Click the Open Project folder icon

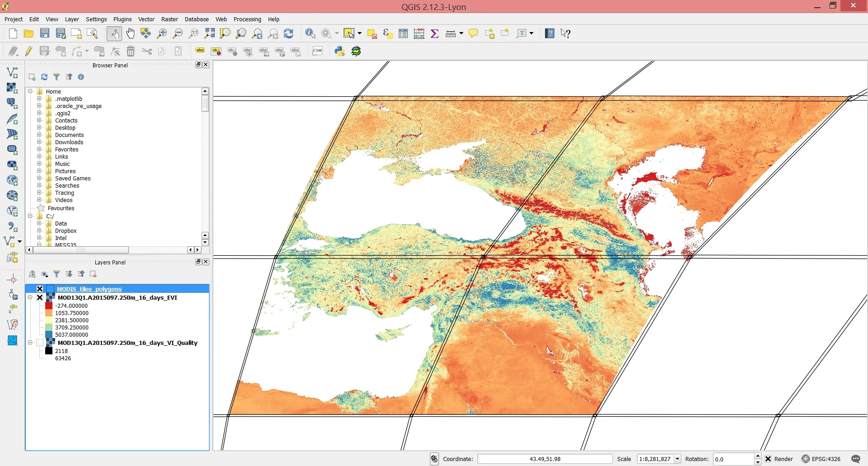pos(28,33)
